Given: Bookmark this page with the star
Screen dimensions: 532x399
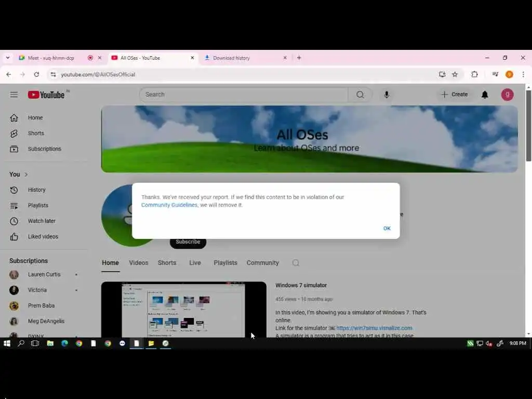Looking at the screenshot, I should tap(455, 74).
